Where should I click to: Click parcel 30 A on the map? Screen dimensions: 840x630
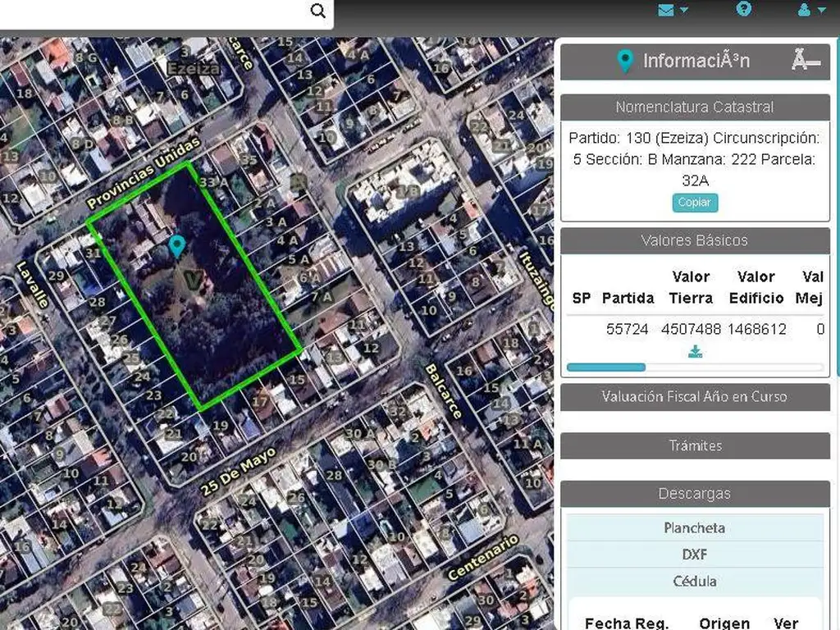(x=358, y=433)
